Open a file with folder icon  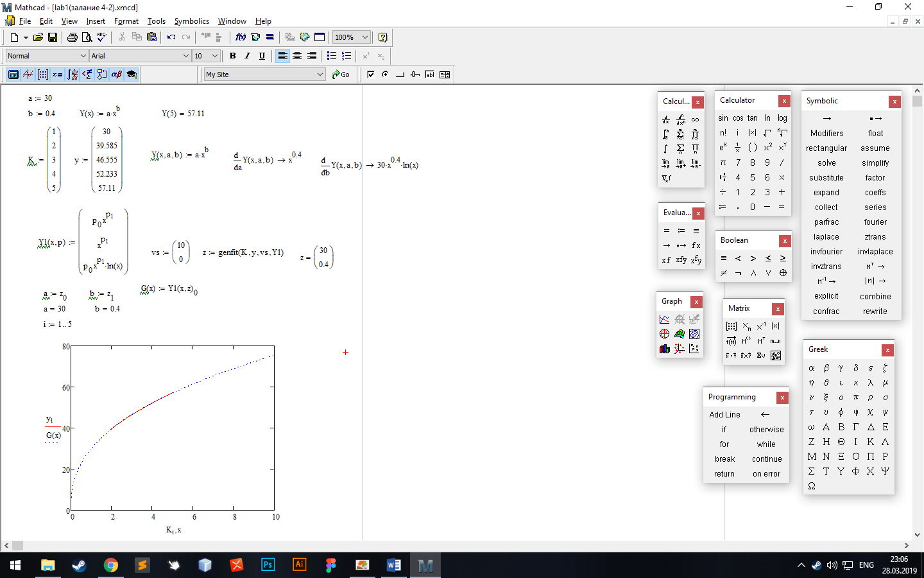click(x=38, y=37)
